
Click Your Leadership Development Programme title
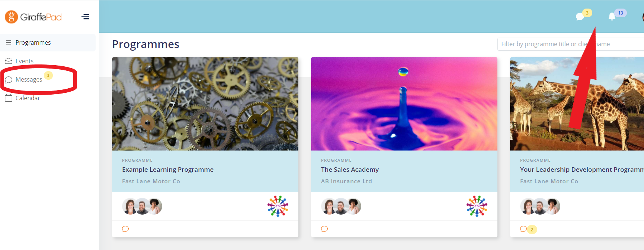582,170
